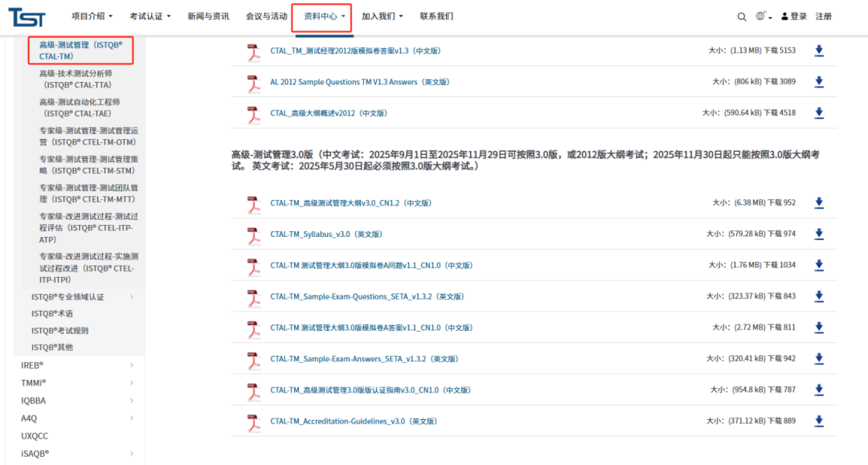This screenshot has height=465, width=868.
Task: Download CTAL-TM_Syllabus_v3.0 via download arrow
Action: tap(819, 234)
